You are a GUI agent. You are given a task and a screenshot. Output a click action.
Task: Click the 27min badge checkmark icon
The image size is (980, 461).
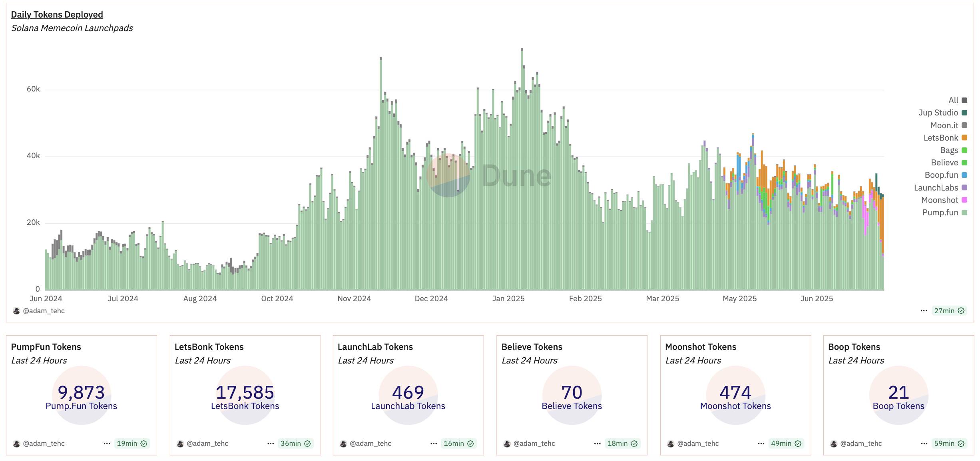pyautogui.click(x=961, y=311)
